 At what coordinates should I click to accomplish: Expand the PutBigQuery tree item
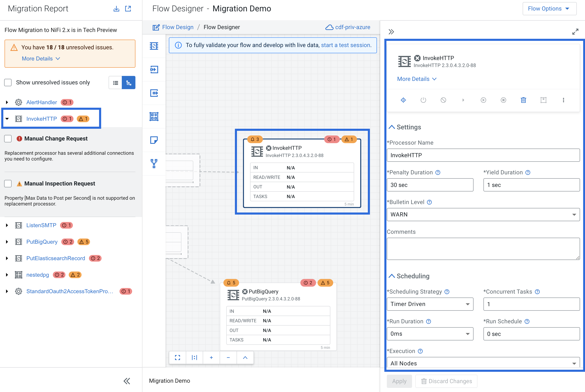tap(7, 242)
